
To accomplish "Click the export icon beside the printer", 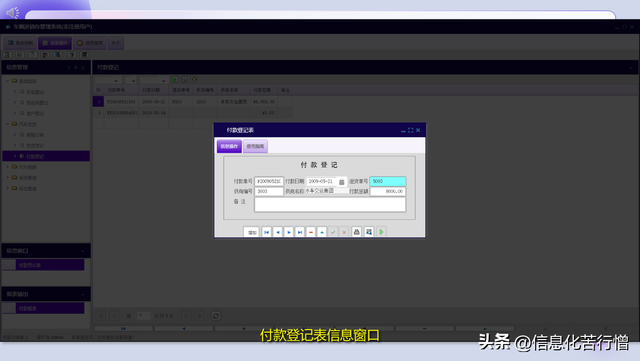I will pos(369,232).
